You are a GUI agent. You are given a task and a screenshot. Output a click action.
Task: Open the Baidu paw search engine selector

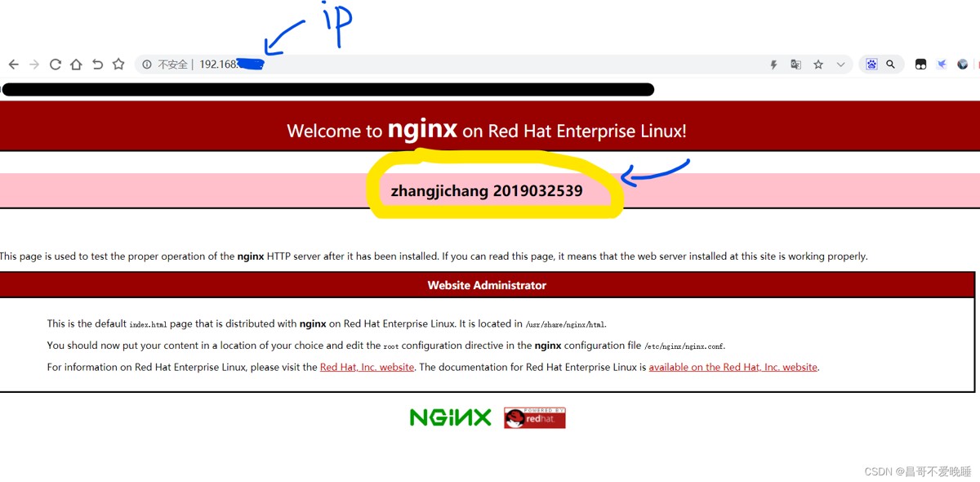(x=871, y=65)
